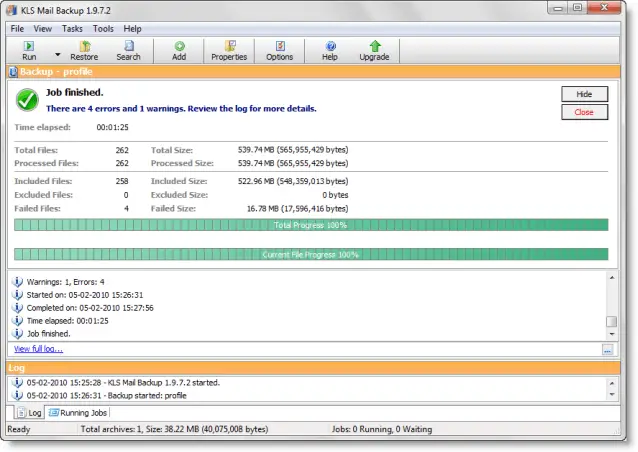
Task: Click the Jobs: 0 Running status entry
Action: click(x=382, y=429)
